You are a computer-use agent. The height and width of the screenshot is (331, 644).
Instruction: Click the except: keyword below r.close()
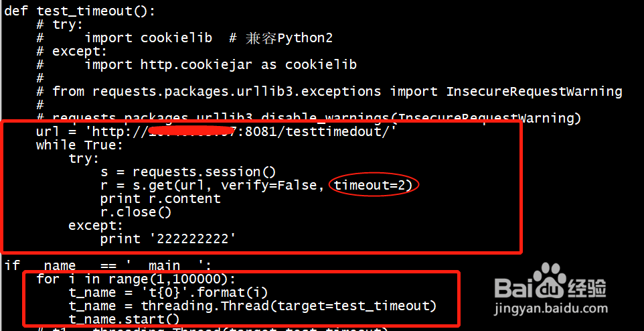click(96, 225)
